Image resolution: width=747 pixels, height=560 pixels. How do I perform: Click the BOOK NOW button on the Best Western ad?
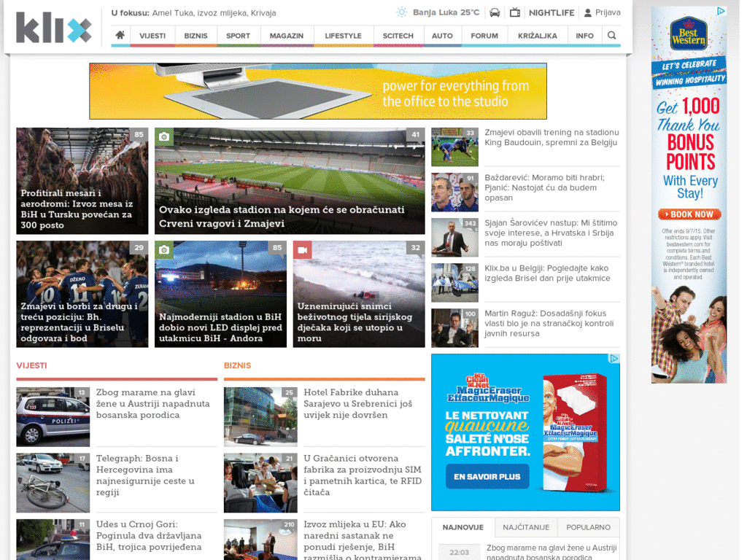click(x=689, y=214)
